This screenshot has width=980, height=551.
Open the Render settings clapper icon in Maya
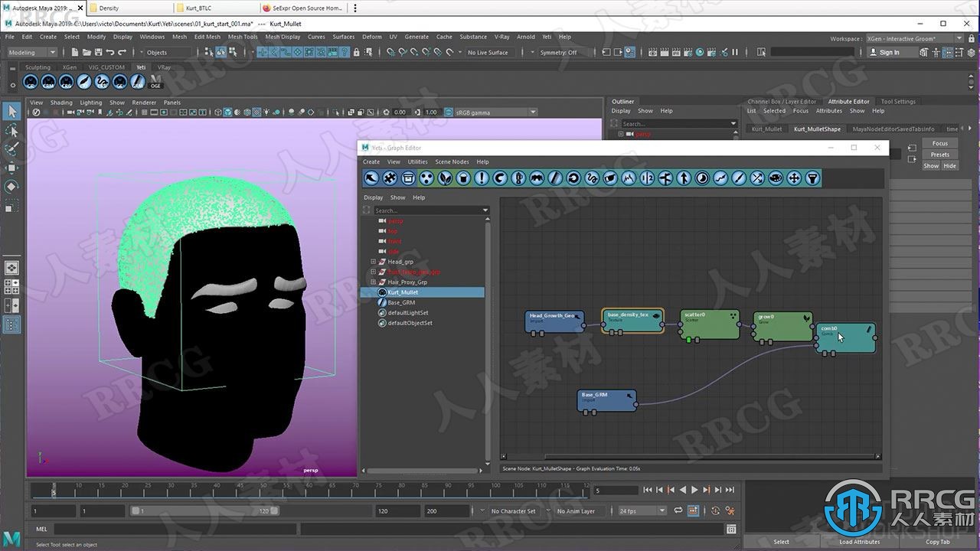pos(689,52)
